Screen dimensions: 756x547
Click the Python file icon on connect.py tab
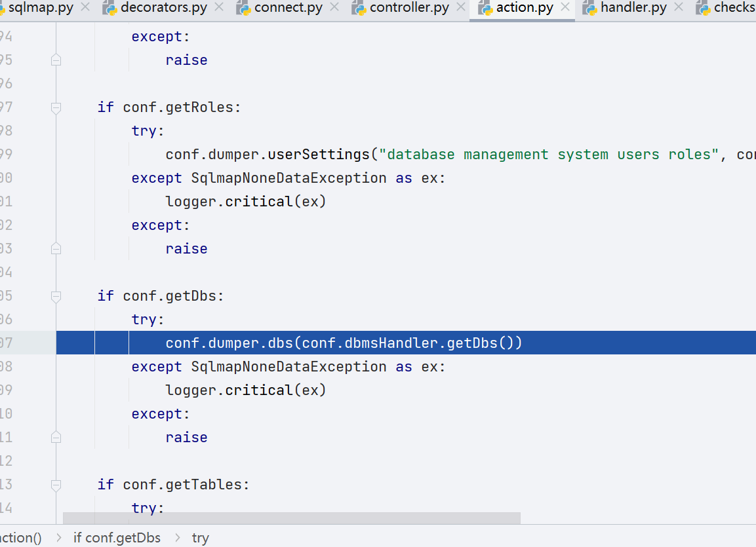pos(243,8)
